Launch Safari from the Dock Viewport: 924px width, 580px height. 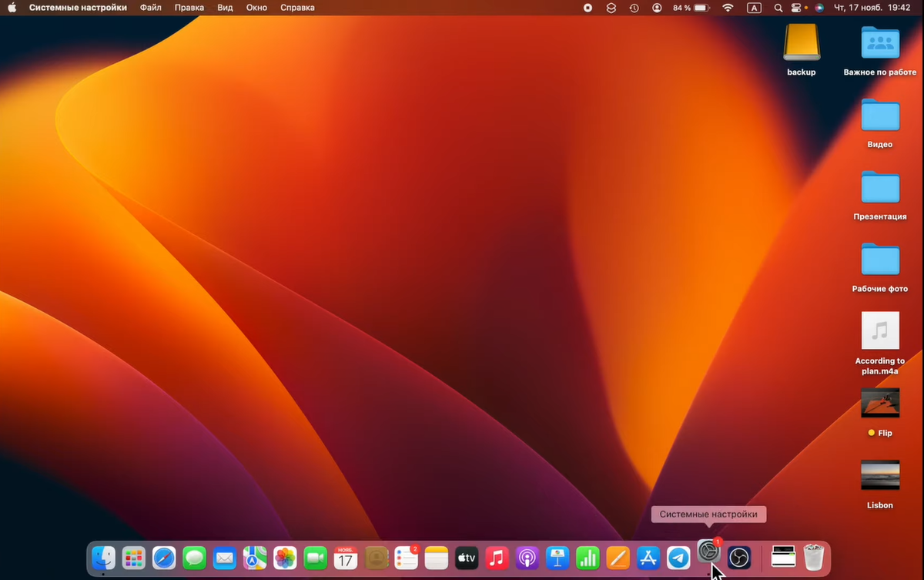[x=164, y=558]
